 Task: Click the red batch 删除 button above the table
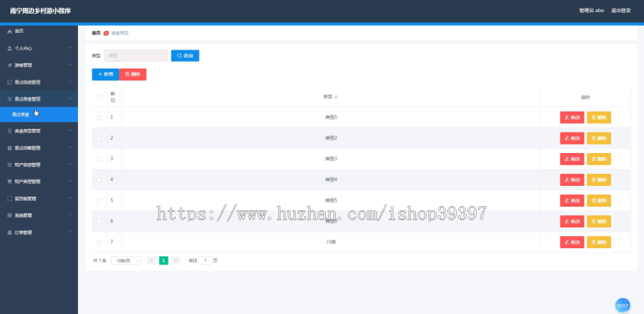point(132,74)
